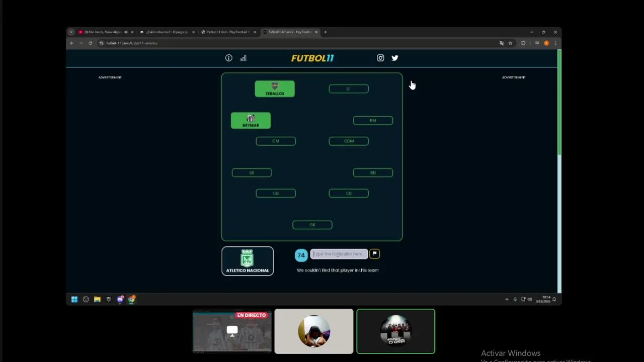Viewport: 644px width, 362px height.
Task: Go forward in browser history
Action: point(80,43)
